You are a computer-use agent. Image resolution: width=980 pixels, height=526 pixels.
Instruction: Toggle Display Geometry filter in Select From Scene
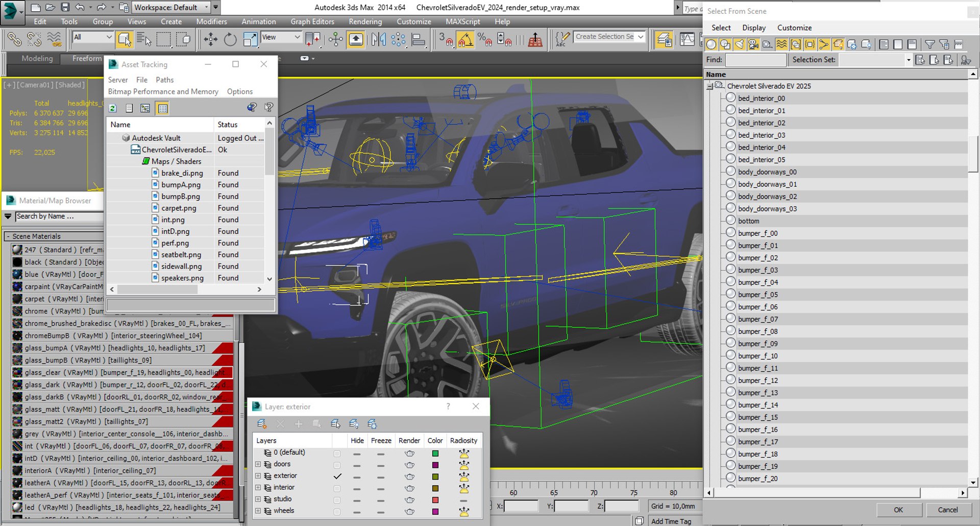[x=711, y=45]
